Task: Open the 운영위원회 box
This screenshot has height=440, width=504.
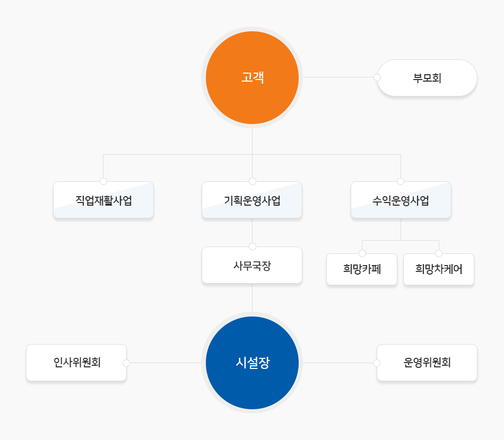Action: point(427,363)
